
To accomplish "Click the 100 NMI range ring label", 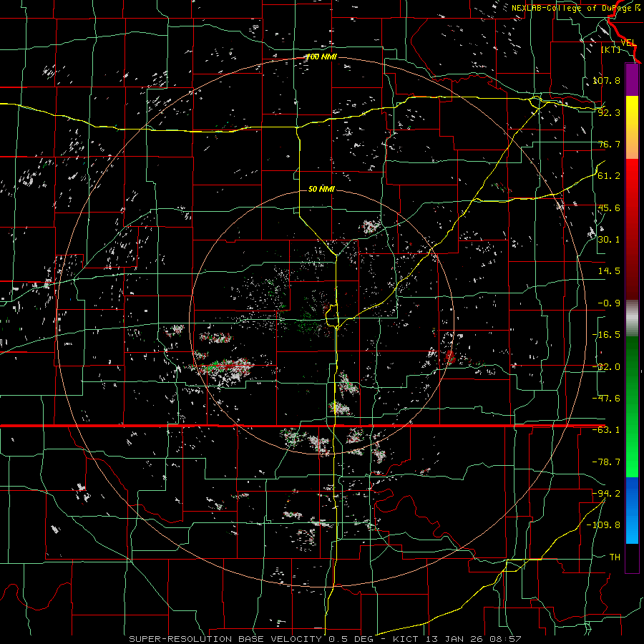I will coord(321,57).
